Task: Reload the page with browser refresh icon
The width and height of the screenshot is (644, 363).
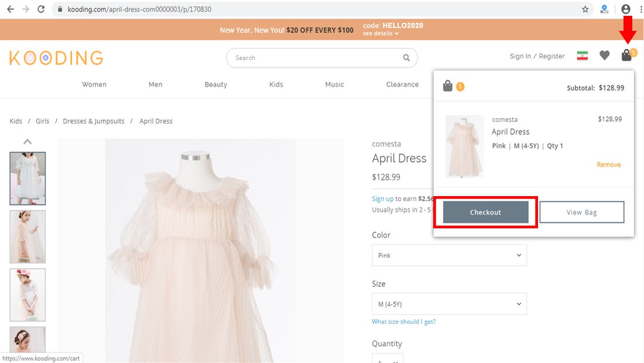Action: pyautogui.click(x=41, y=9)
